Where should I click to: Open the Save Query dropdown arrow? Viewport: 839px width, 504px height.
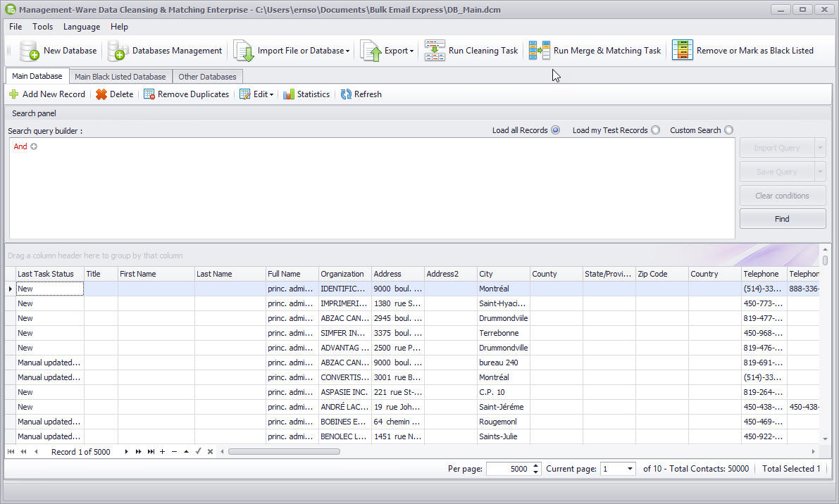tap(820, 172)
